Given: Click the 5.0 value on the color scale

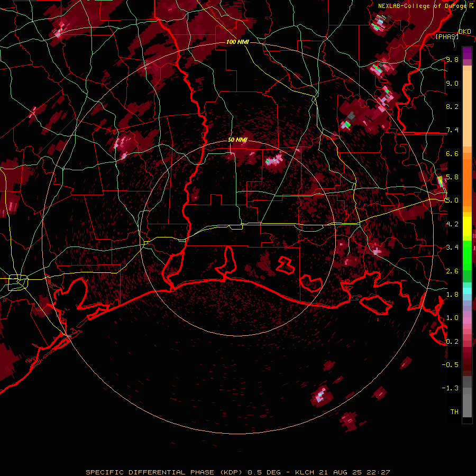Looking at the screenshot, I should pos(452,200).
